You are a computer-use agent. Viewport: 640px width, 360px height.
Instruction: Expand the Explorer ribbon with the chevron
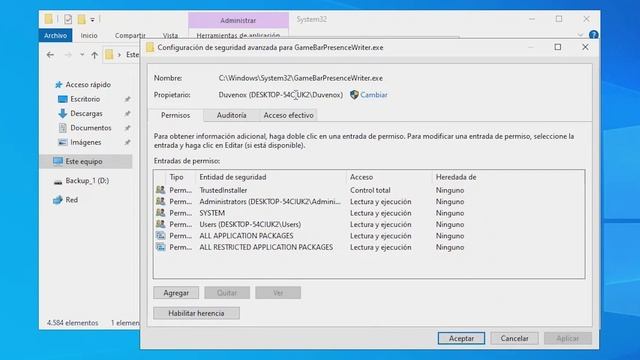tap(580, 35)
